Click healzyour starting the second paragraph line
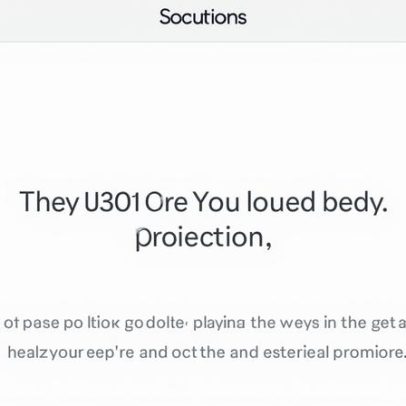Image resolution: width=406 pixels, height=406 pixels. tap(46, 352)
